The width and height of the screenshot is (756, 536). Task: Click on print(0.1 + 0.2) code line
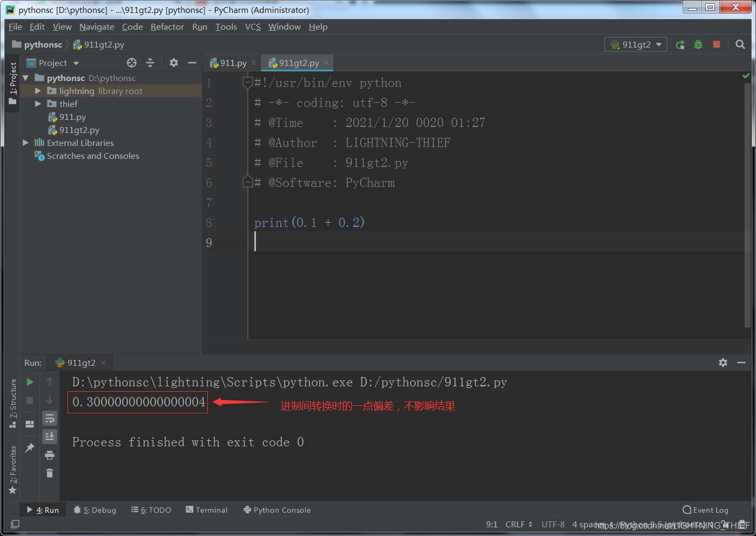(309, 223)
